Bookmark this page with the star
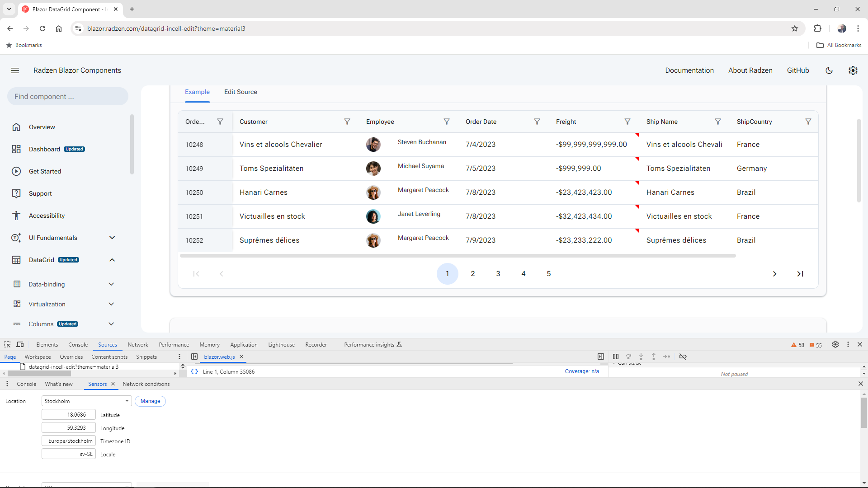Viewport: 868px width, 488px height. click(795, 28)
